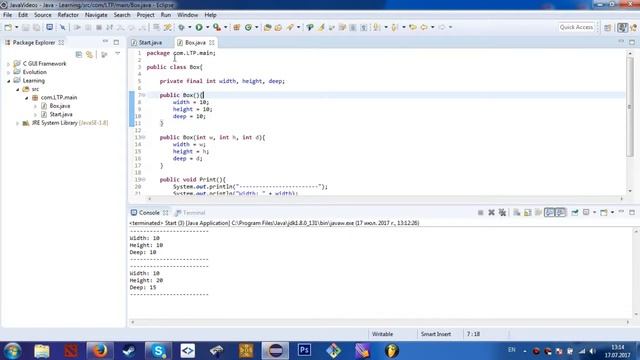Click the Clear Console icon

517,213
